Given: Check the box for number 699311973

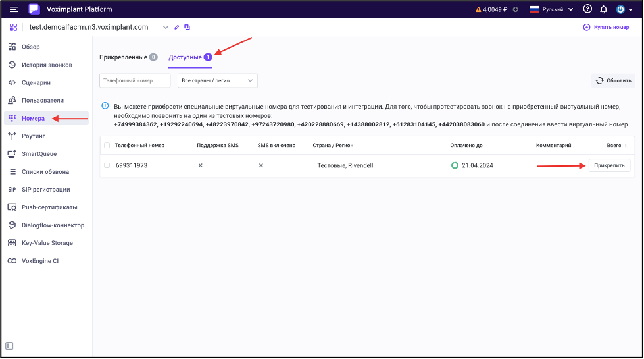Looking at the screenshot, I should [107, 165].
